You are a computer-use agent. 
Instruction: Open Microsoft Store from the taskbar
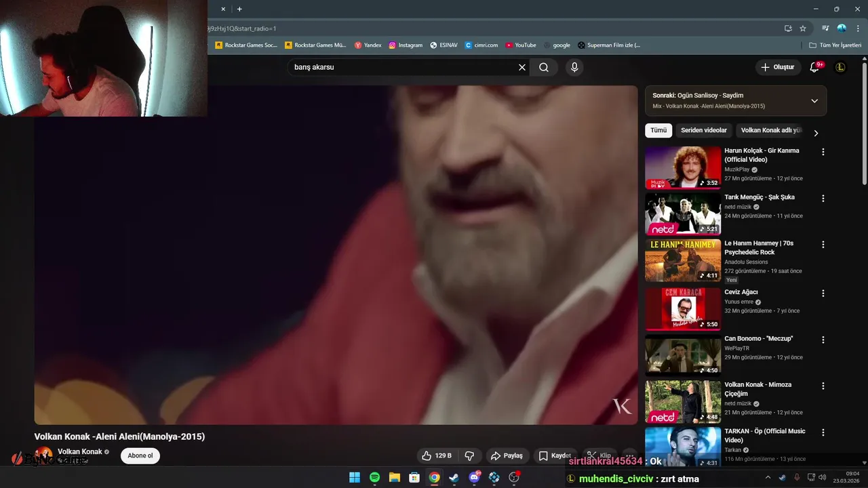pyautogui.click(x=414, y=478)
